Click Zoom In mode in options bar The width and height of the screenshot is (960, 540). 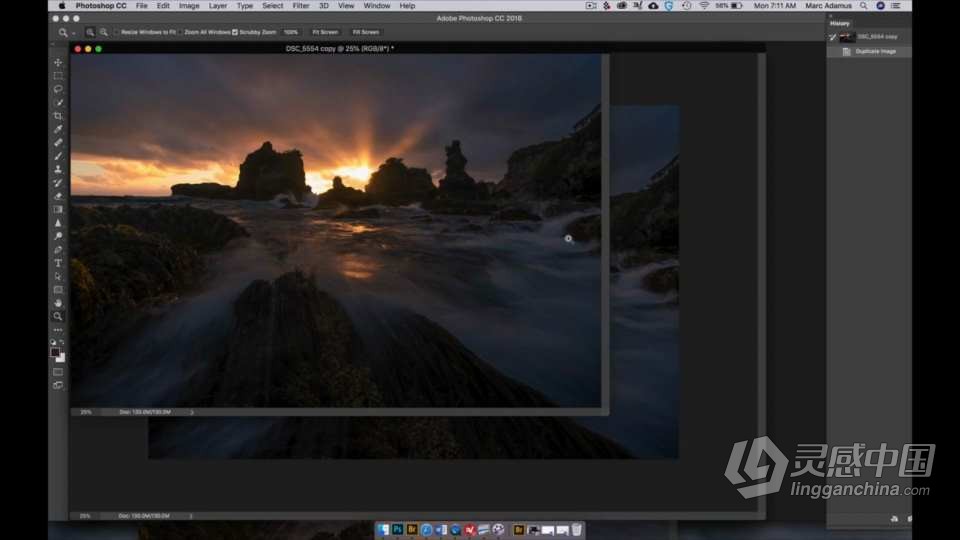[90, 32]
